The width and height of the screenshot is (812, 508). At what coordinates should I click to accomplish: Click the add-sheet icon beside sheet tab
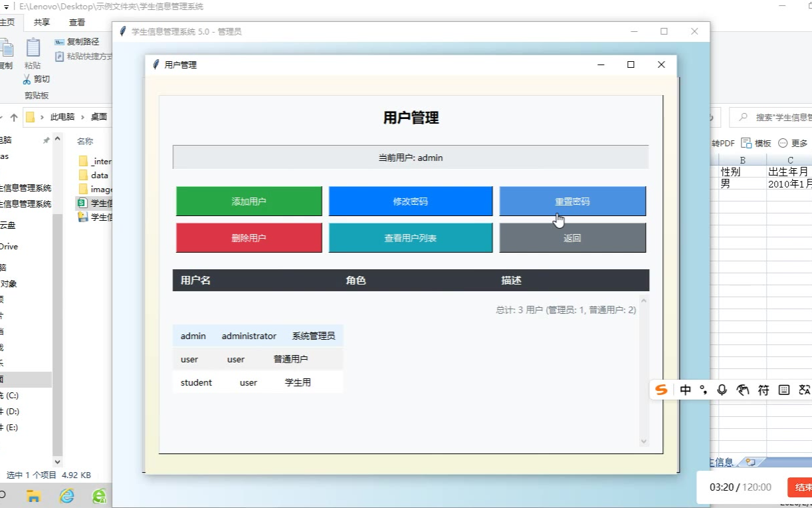pyautogui.click(x=750, y=462)
